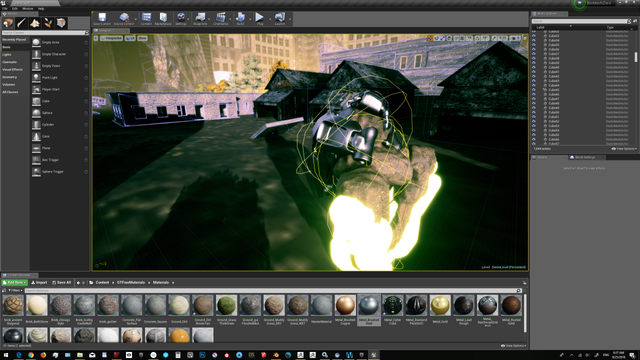Open the Perspective view type dropdown
This screenshot has width=640, height=360.
111,38
